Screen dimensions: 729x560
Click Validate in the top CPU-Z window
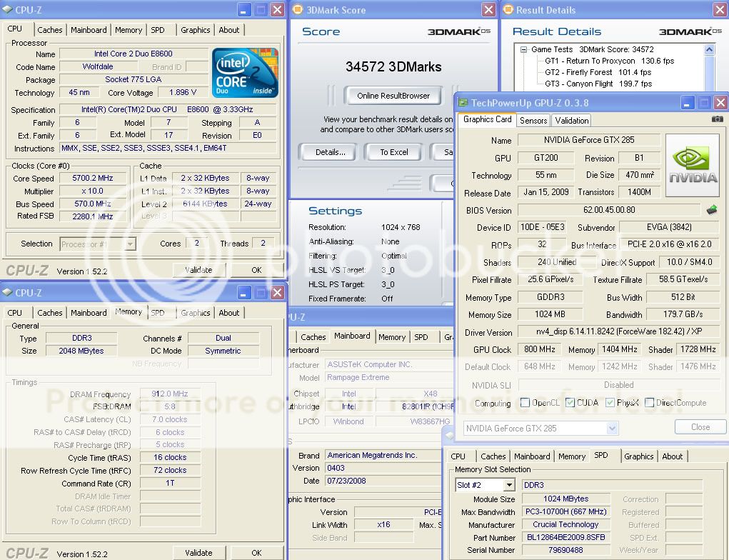coord(198,270)
